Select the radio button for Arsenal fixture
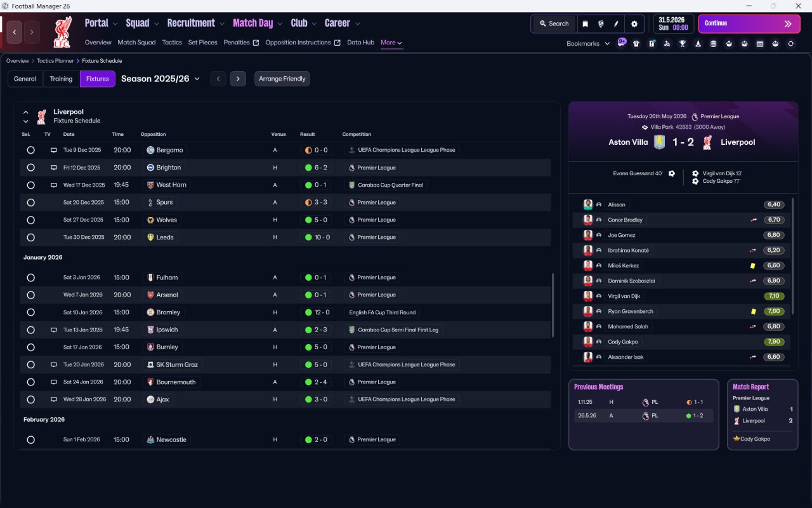The height and width of the screenshot is (508, 812). pos(30,295)
